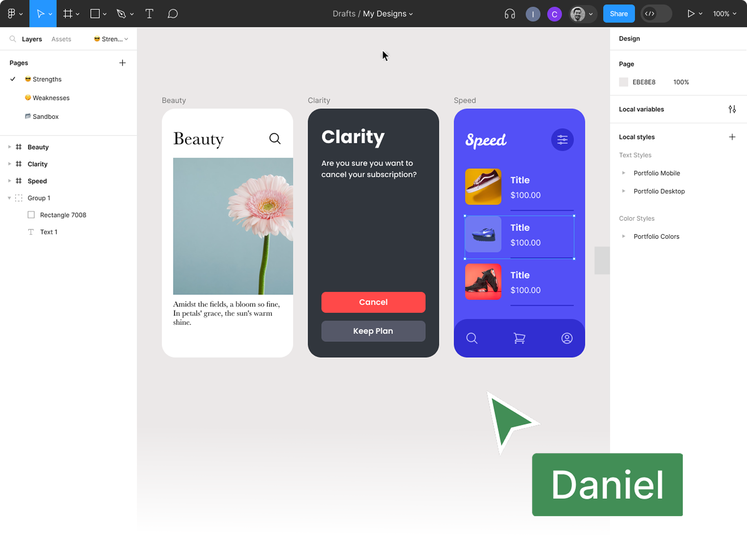Select the Text tool

[149, 14]
